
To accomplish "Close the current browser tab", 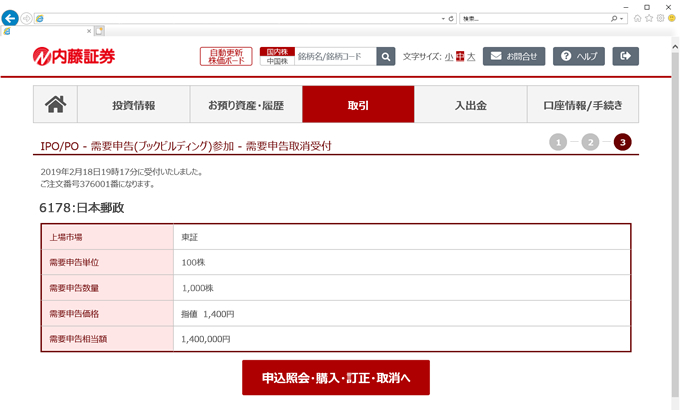I will click(89, 31).
